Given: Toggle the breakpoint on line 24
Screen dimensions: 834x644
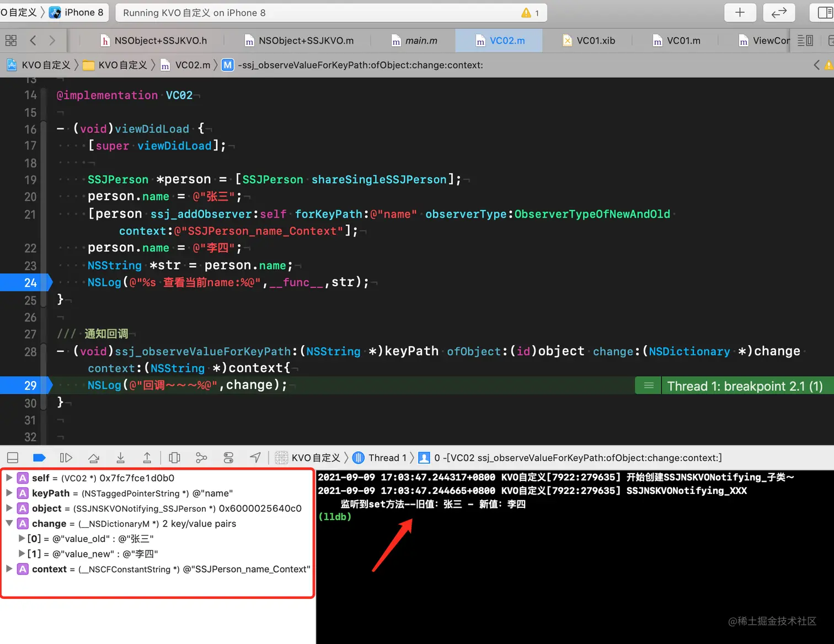Looking at the screenshot, I should pos(26,282).
